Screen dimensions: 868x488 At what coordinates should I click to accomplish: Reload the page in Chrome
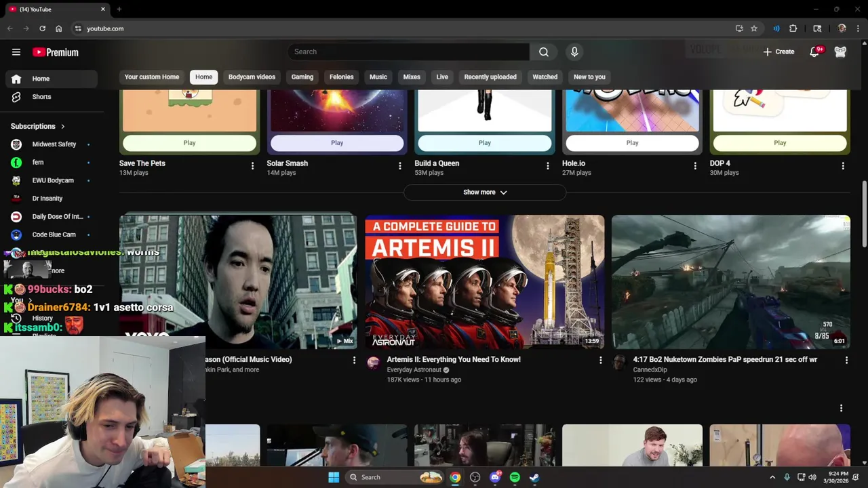42,28
